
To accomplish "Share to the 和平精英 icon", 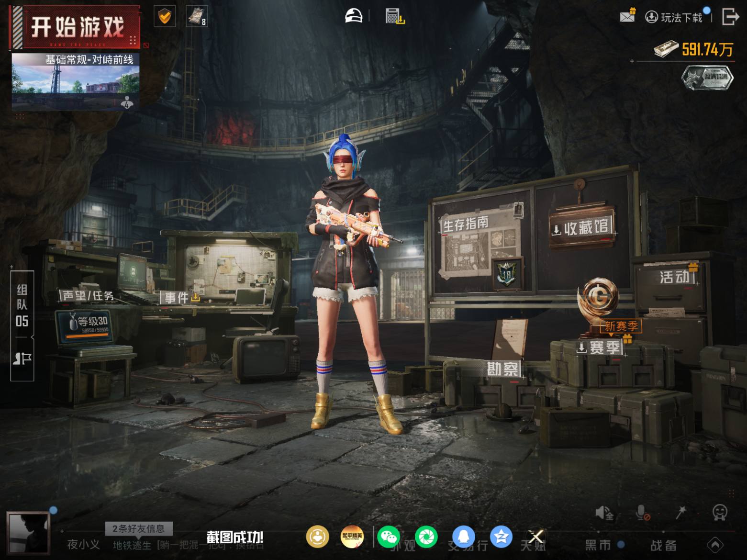I will tap(352, 537).
